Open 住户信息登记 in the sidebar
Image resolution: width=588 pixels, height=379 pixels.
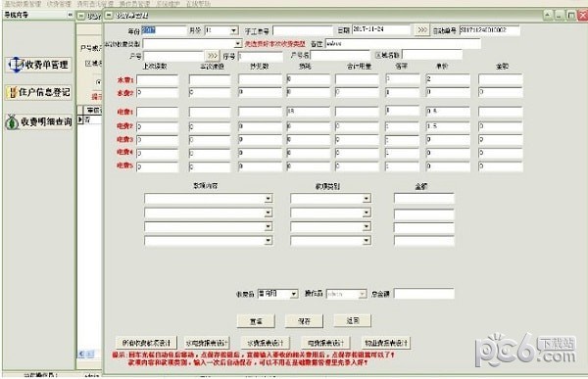click(38, 92)
